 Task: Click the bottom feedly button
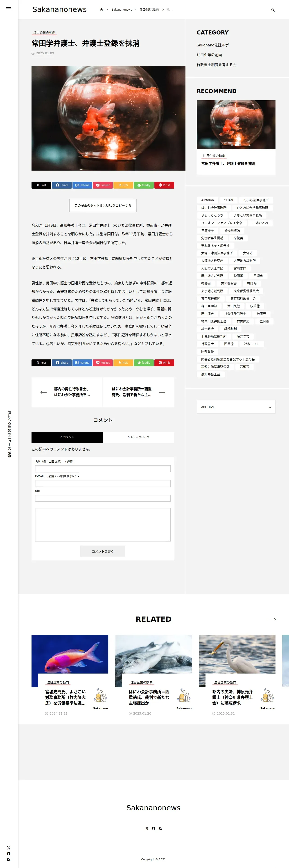coord(144,363)
